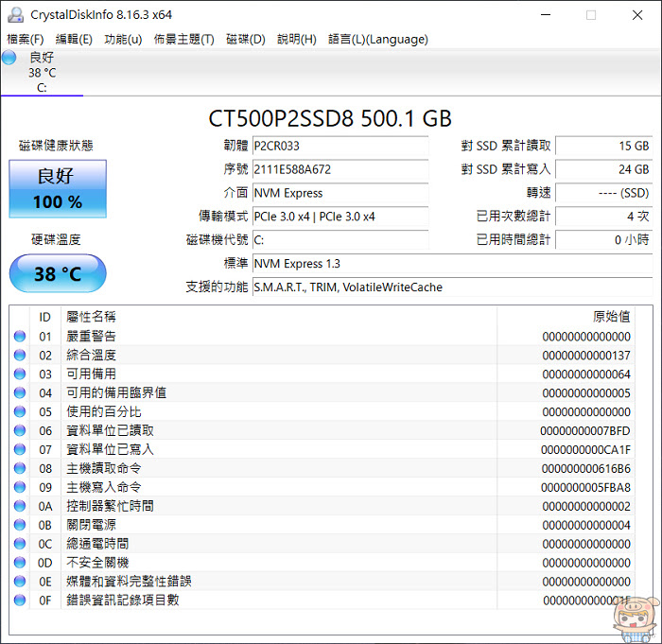Viewport: 662px width, 644px height.
Task: Select the 資料單位已讀取 attribute row
Action: pyautogui.click(x=322, y=430)
